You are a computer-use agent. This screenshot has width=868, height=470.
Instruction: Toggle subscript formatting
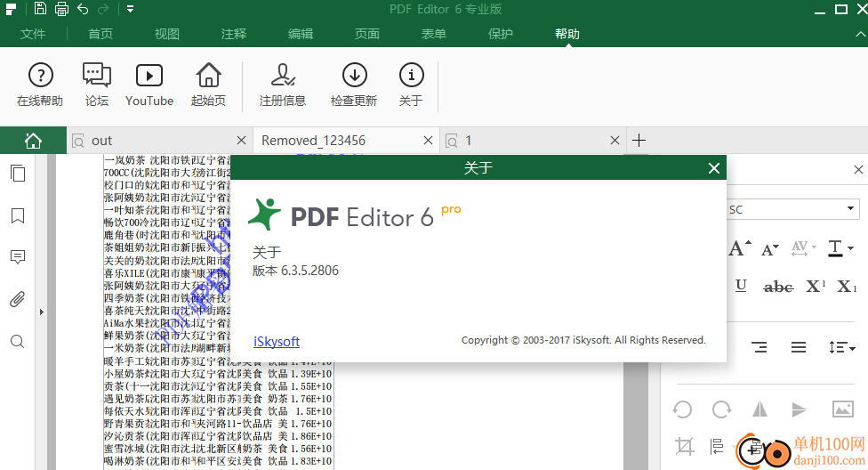coord(847,287)
